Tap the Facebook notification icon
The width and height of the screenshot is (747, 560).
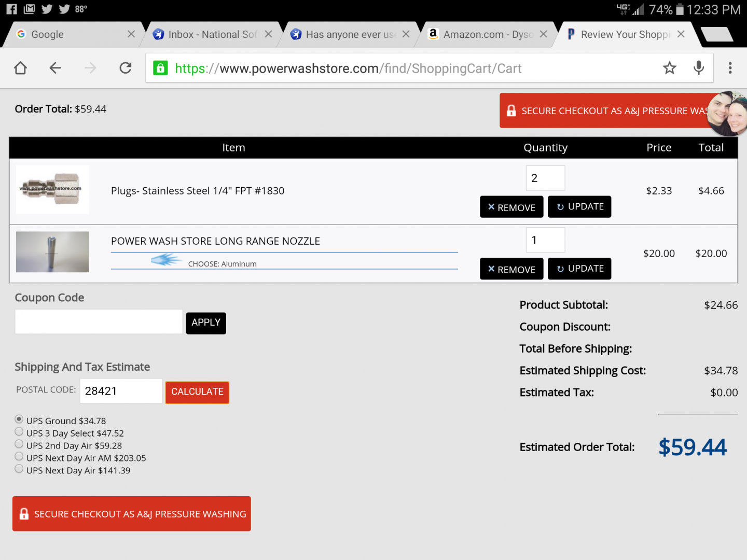coord(11,9)
